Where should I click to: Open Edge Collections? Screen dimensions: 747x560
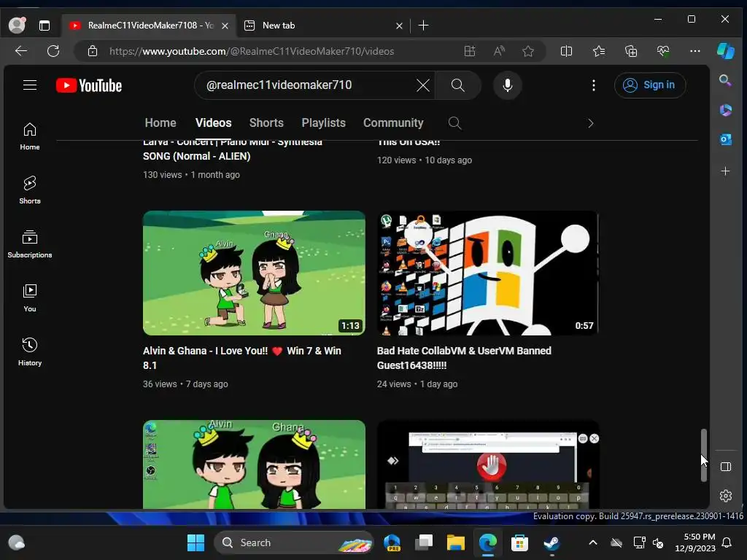pos(631,51)
